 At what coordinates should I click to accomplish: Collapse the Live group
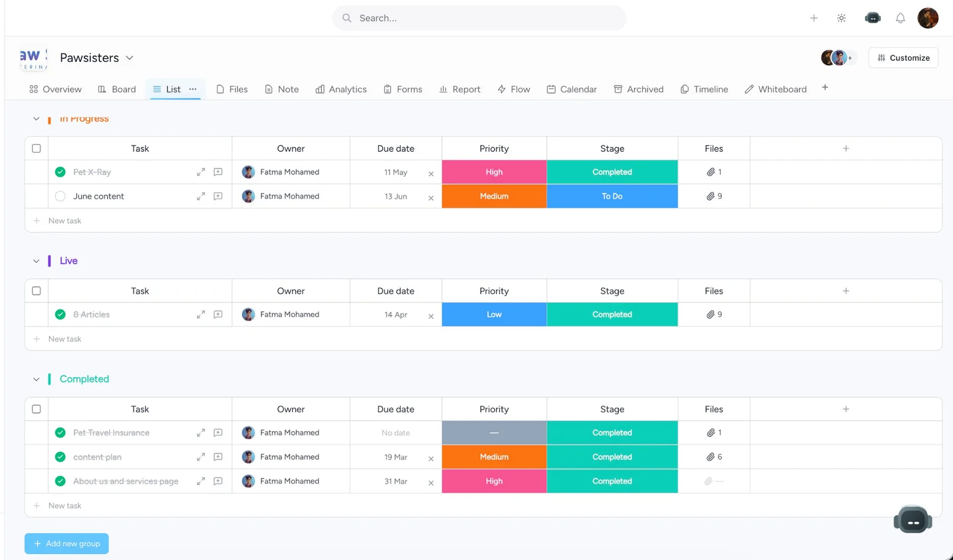coord(36,261)
